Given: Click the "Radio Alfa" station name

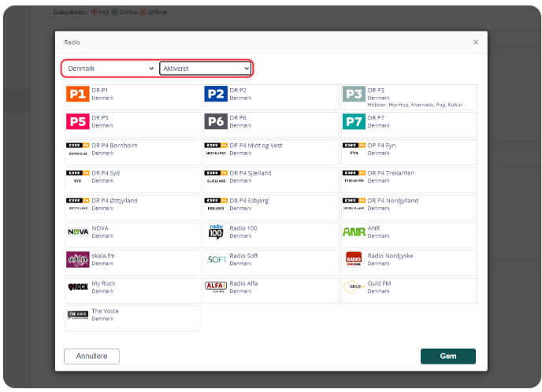Looking at the screenshot, I should [x=243, y=283].
